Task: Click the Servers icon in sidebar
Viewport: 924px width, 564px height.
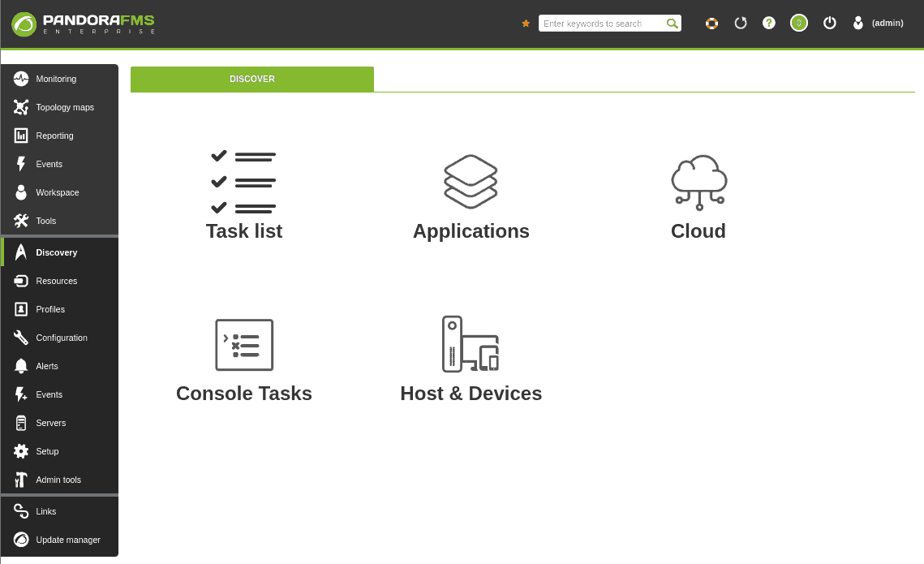Action: (21, 423)
